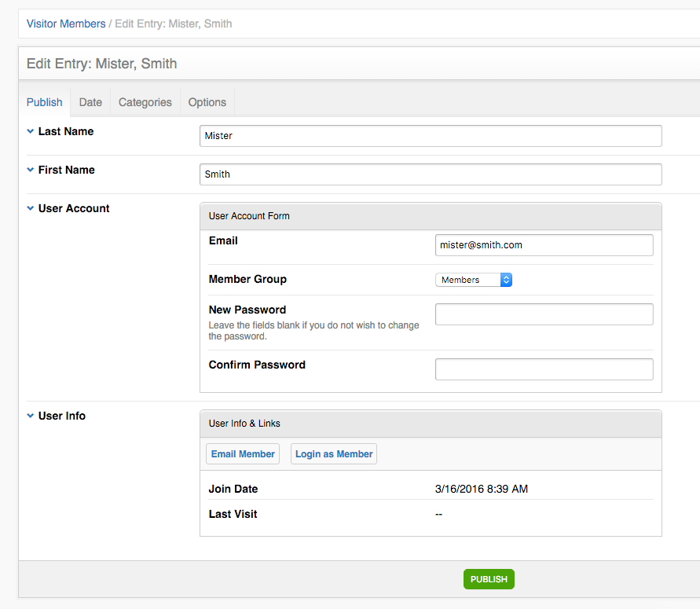The height and width of the screenshot is (609, 700).
Task: Click the Login as Member button
Action: click(x=334, y=454)
